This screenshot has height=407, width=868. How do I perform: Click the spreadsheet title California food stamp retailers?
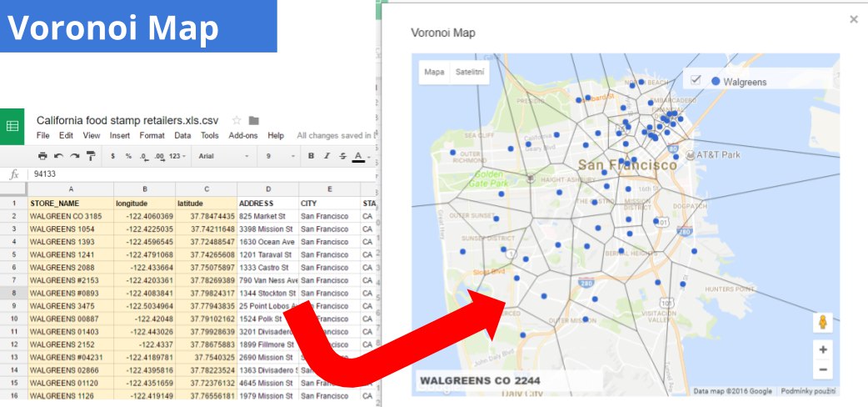pyautogui.click(x=127, y=120)
